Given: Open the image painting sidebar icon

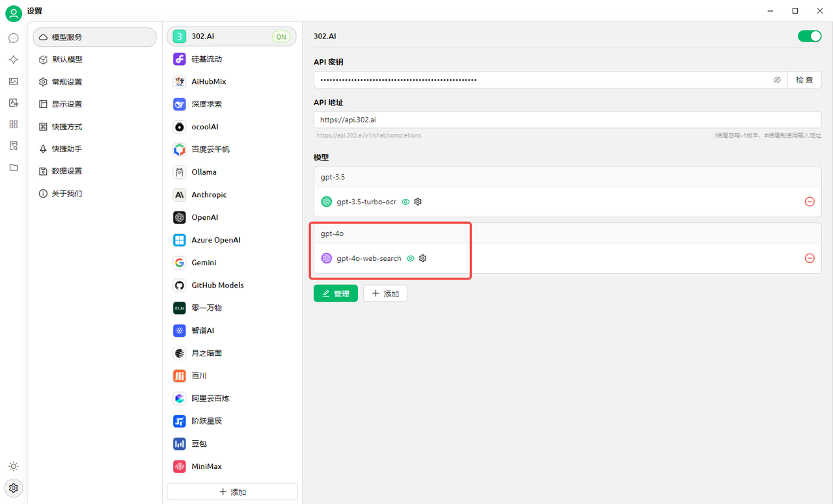Looking at the screenshot, I should click(x=14, y=81).
